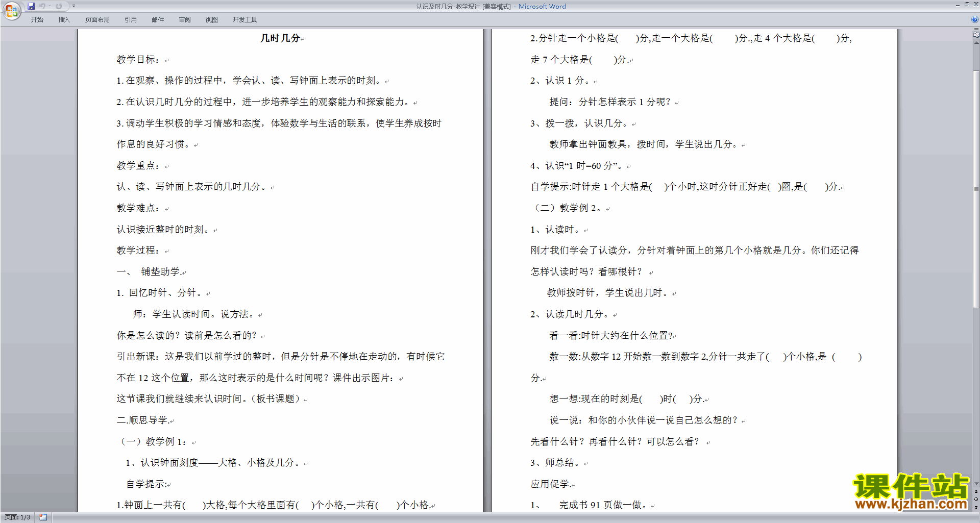Click the line 先看什么针？再看什么针？可以怎么看？
980x523 pixels.
coord(617,442)
